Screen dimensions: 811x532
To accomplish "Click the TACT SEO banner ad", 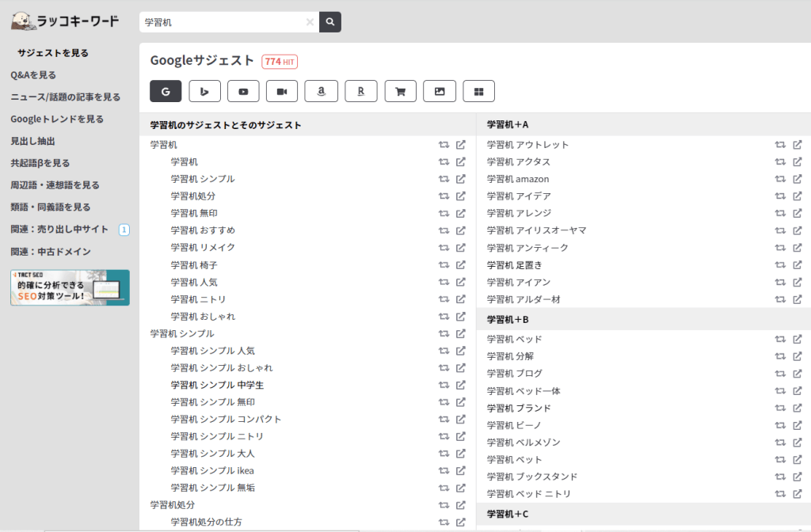I will [70, 287].
